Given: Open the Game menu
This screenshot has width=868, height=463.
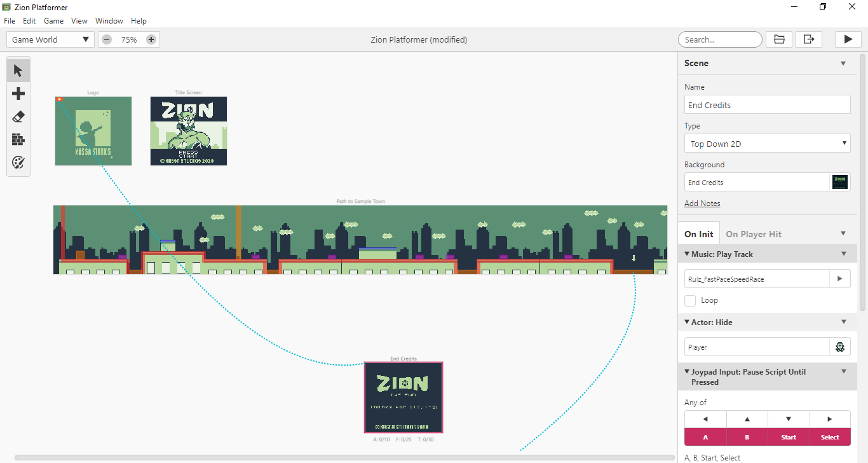Looking at the screenshot, I should (x=53, y=21).
